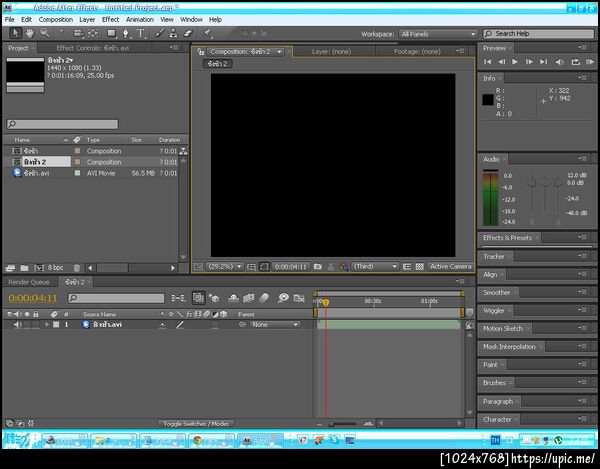Screen dimensions: 600x469
Task: Select the Horizontal Type tool
Action: [x=141, y=33]
